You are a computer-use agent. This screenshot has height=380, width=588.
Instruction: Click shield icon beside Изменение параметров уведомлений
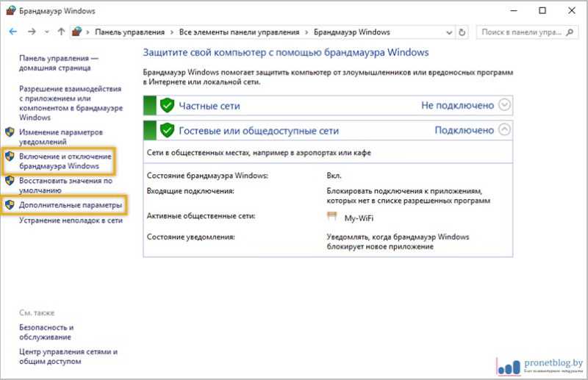point(10,132)
